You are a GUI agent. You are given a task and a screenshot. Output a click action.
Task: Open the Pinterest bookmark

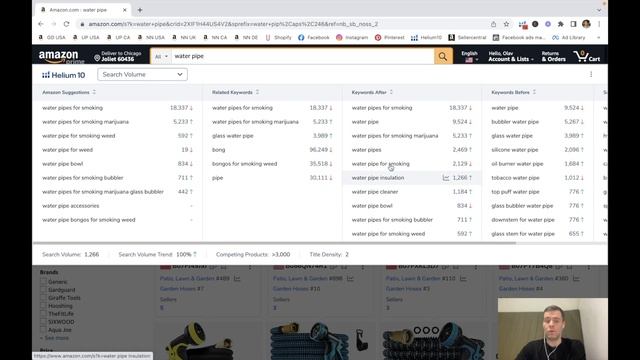tap(389, 38)
